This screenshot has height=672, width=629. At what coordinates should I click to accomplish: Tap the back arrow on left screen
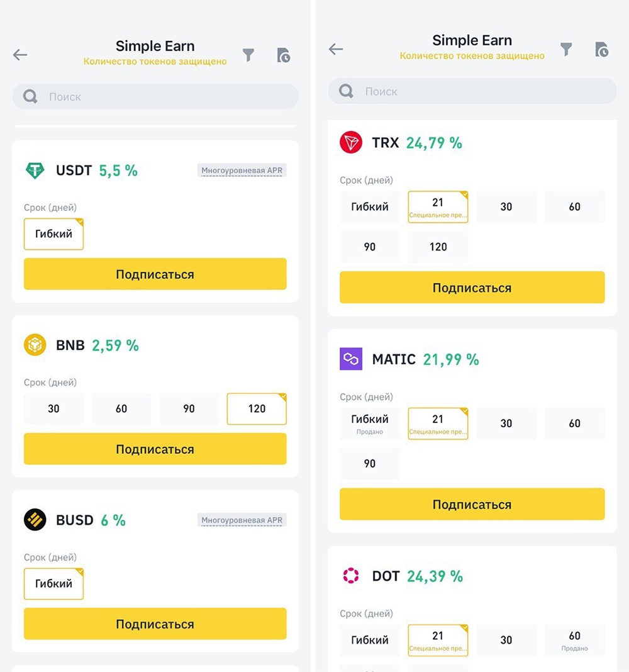[x=20, y=55]
